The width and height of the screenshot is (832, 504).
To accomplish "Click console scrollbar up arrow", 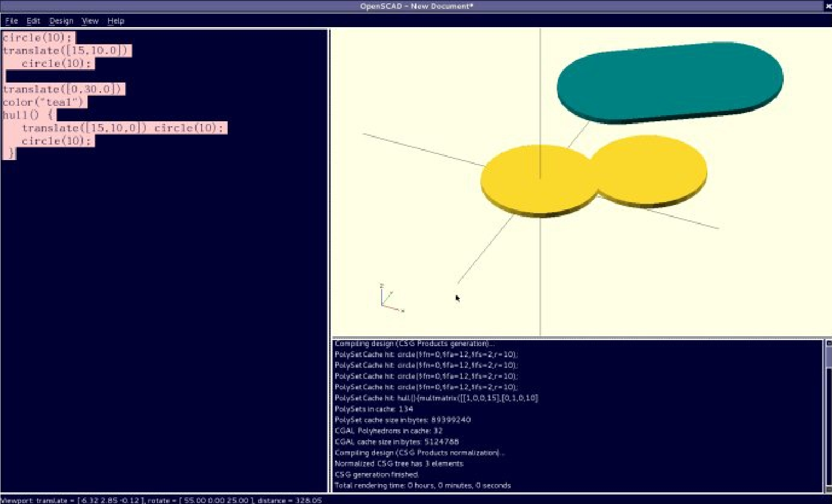I will pos(828,344).
